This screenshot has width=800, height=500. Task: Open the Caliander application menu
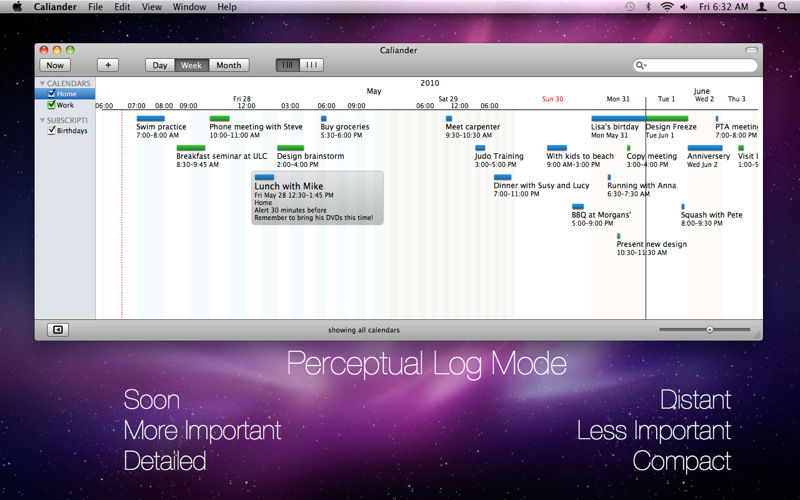[x=55, y=7]
